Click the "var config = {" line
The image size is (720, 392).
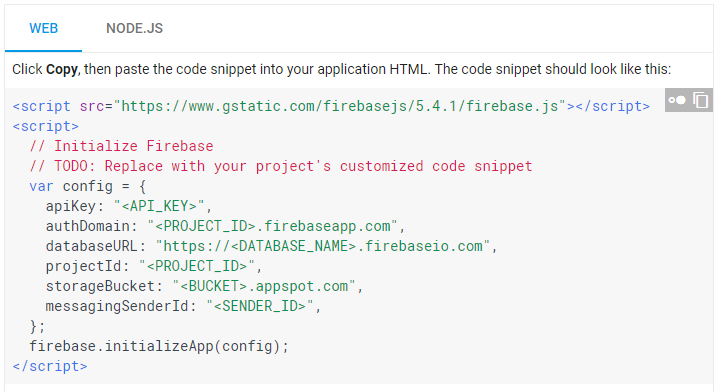coord(88,186)
